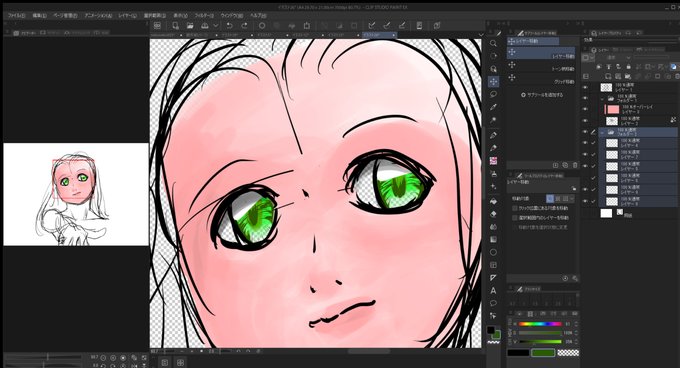This screenshot has width=680, height=368.
Task: Open the レイヤー menu
Action: click(127, 16)
